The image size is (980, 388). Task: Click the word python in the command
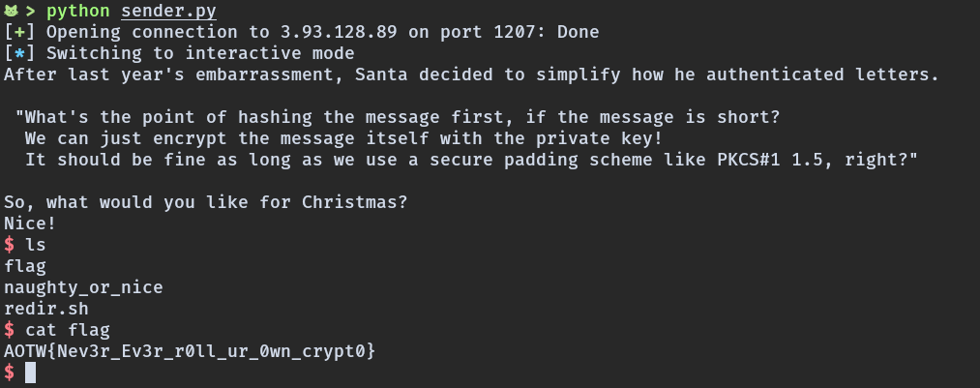tap(78, 12)
